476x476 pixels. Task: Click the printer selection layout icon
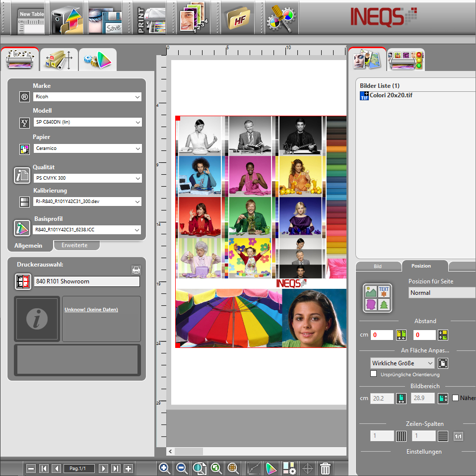coord(23,281)
